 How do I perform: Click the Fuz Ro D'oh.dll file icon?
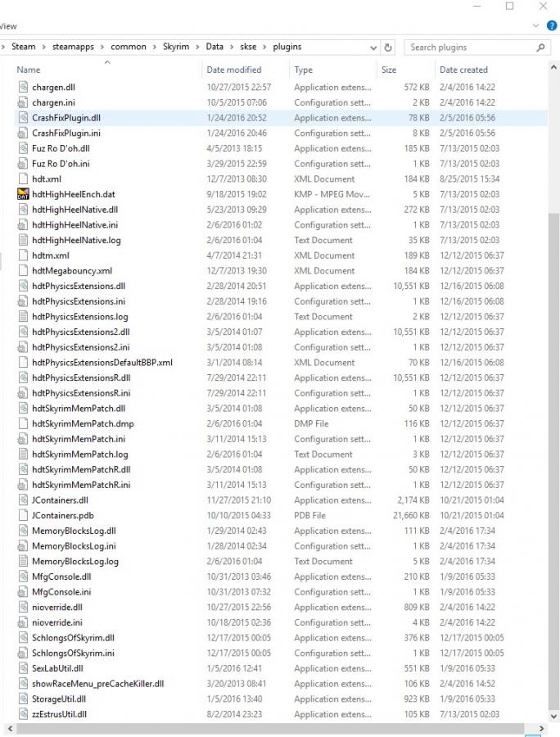[23, 148]
